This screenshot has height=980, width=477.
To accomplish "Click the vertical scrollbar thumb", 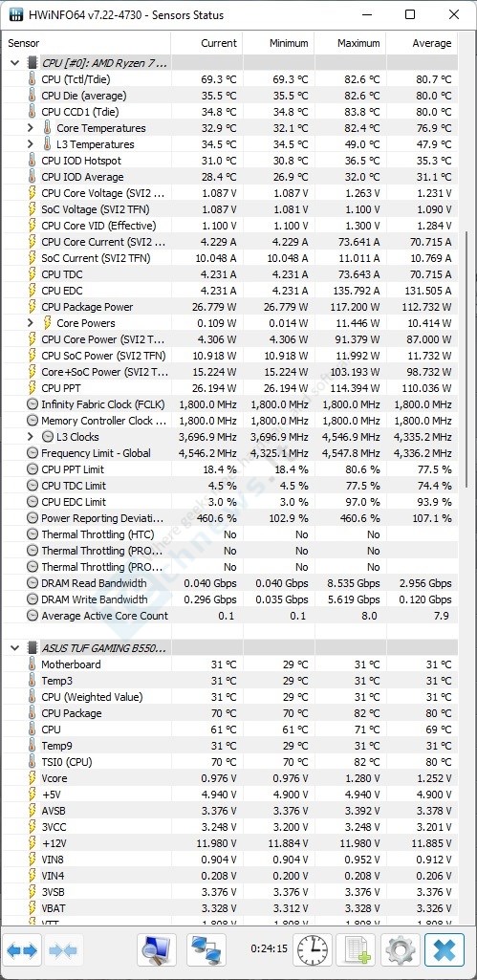I will point(467,359).
